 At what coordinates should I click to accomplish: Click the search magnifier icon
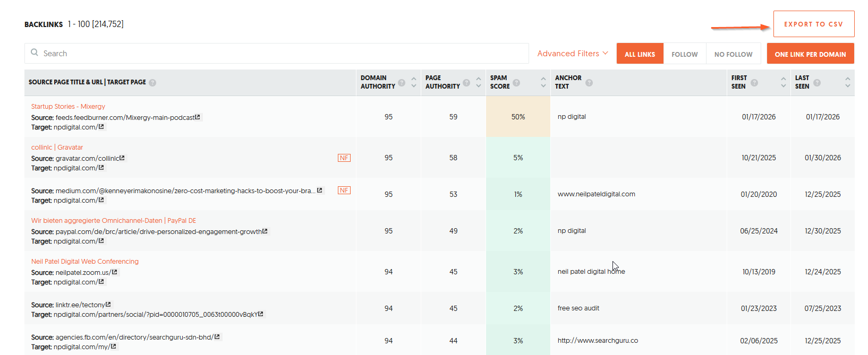35,53
